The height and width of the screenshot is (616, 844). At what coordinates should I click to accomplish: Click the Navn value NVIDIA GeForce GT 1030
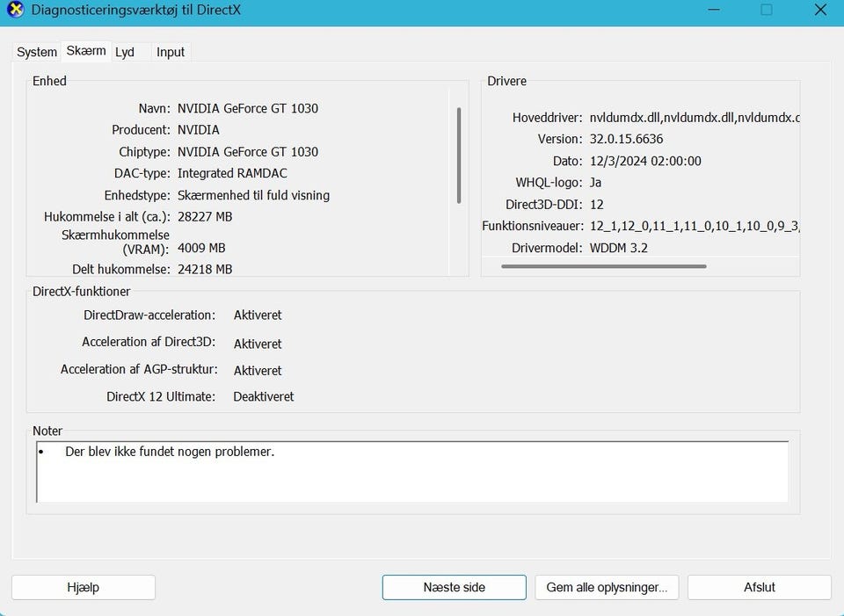point(248,109)
